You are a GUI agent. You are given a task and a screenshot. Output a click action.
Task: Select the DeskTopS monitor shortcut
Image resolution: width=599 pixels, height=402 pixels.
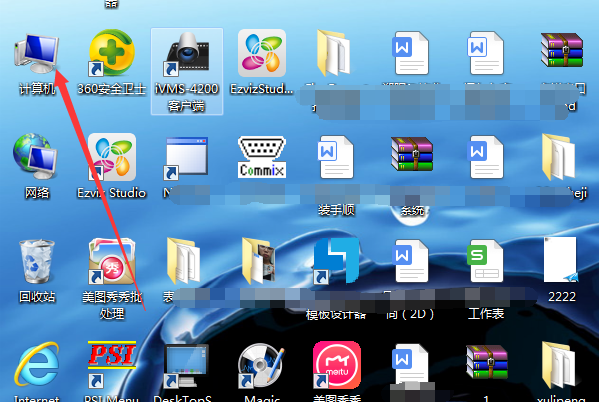186,365
